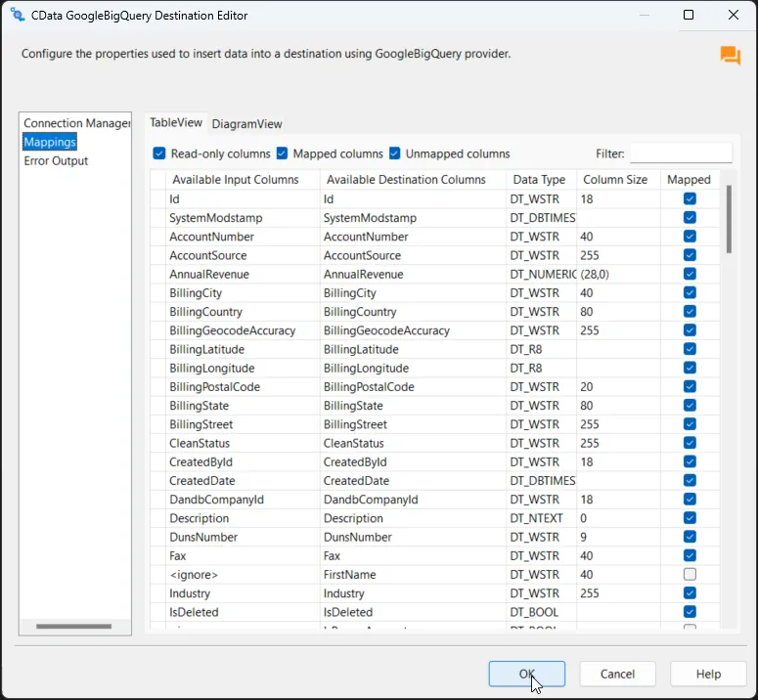Uncheck the Mapped columns filter
The height and width of the screenshot is (700, 758).
(282, 153)
